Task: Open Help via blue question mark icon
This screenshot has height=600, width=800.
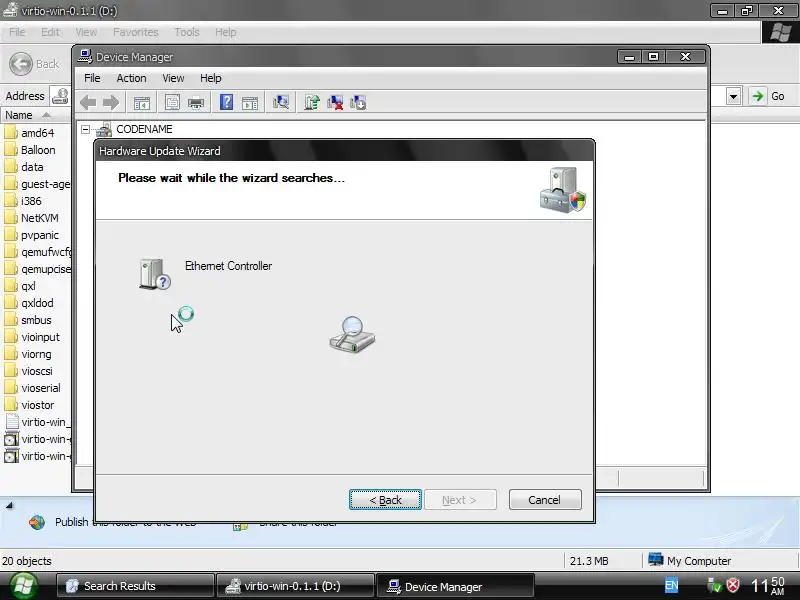Action: point(226,103)
